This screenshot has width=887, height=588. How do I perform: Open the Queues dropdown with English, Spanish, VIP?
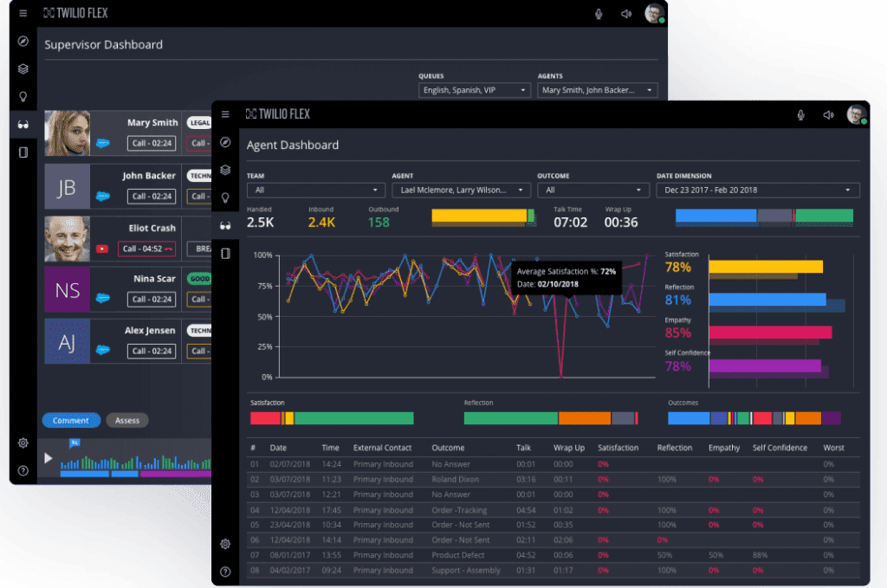pos(474,90)
